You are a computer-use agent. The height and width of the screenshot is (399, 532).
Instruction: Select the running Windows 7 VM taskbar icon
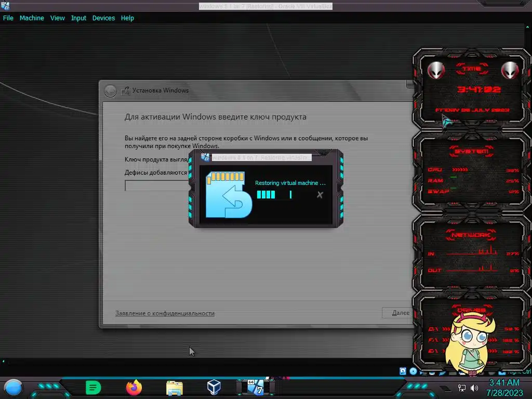[255, 387]
